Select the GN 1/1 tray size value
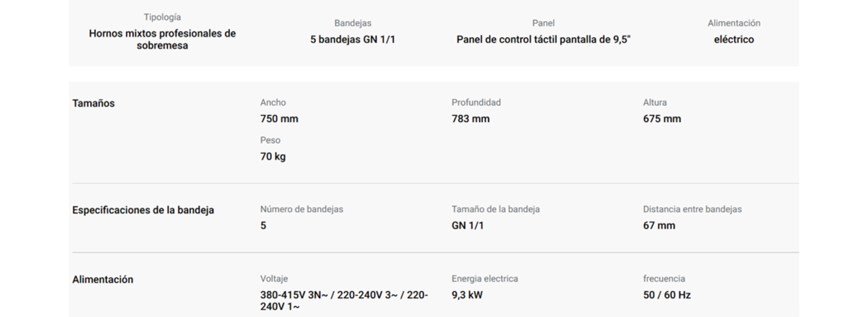This screenshot has width=868, height=317. point(468,226)
